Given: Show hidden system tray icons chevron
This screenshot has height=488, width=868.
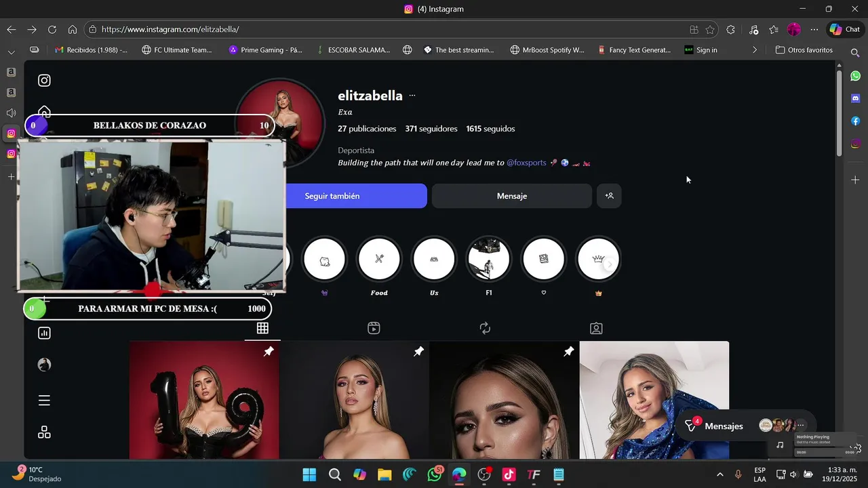Looking at the screenshot, I should pyautogui.click(x=719, y=474).
